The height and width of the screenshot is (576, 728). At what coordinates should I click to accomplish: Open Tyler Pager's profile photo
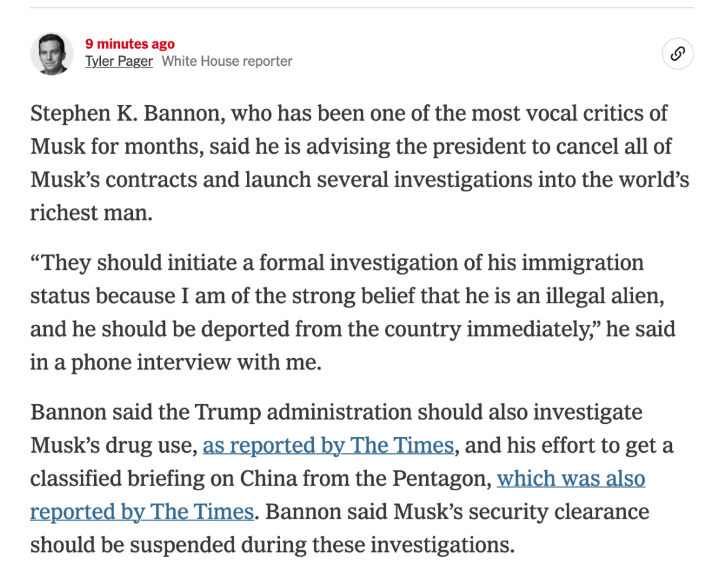(x=52, y=54)
